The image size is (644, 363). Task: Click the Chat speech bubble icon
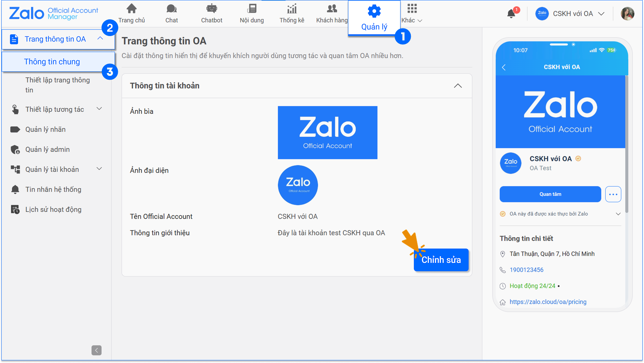(171, 9)
